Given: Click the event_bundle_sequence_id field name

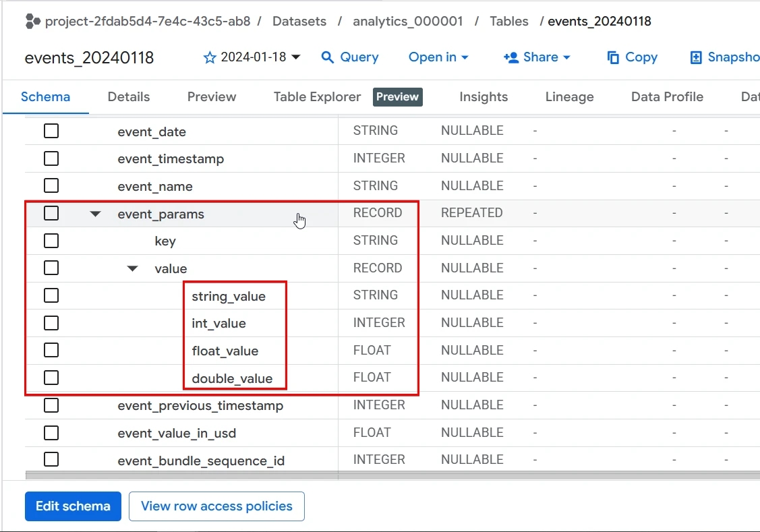Looking at the screenshot, I should point(201,461).
